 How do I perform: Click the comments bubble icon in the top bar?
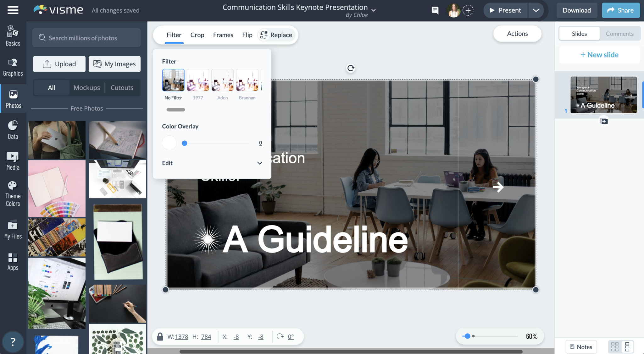[435, 10]
